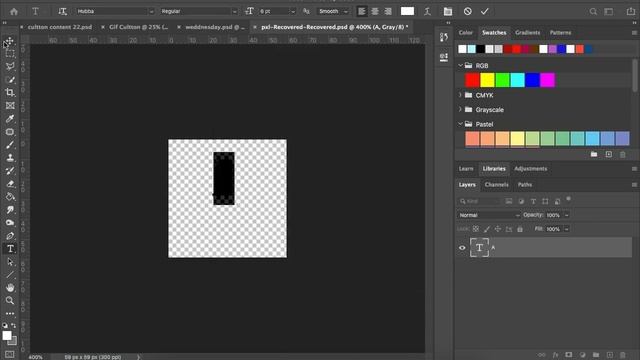Screen dimensions: 640x360
Task: Toggle lock transparent pixels
Action: tap(476, 229)
